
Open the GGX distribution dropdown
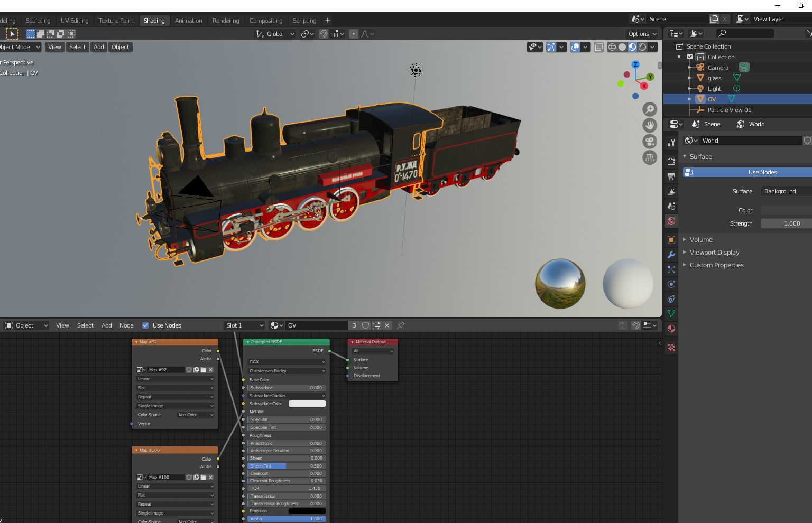[287, 362]
